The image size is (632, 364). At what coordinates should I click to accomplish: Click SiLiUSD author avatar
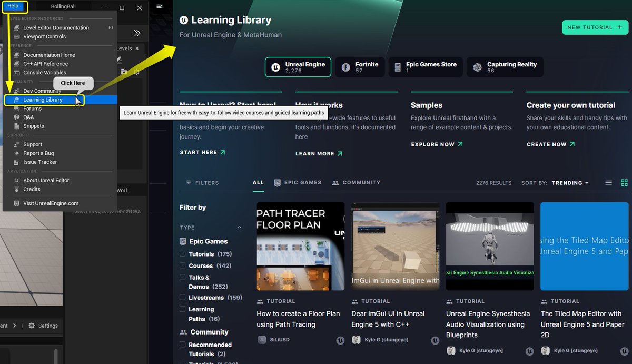[x=262, y=340]
